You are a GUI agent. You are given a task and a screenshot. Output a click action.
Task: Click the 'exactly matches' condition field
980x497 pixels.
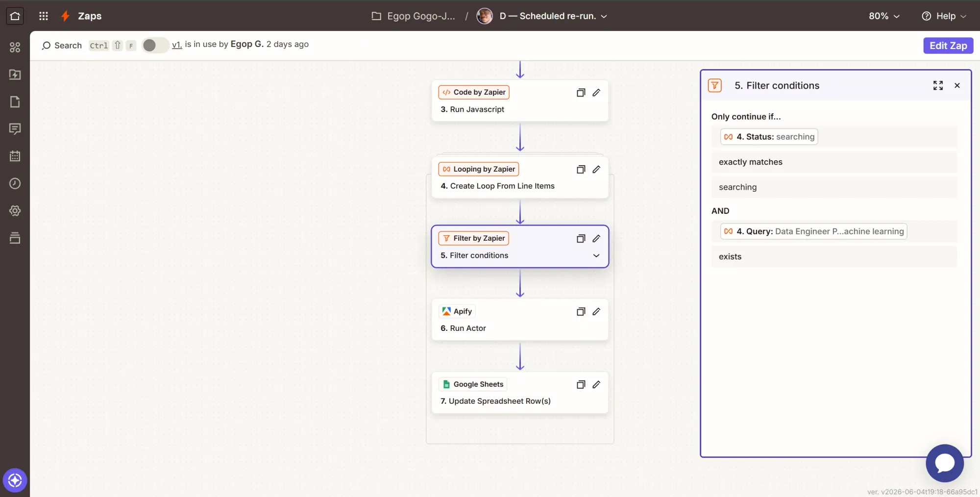point(834,162)
